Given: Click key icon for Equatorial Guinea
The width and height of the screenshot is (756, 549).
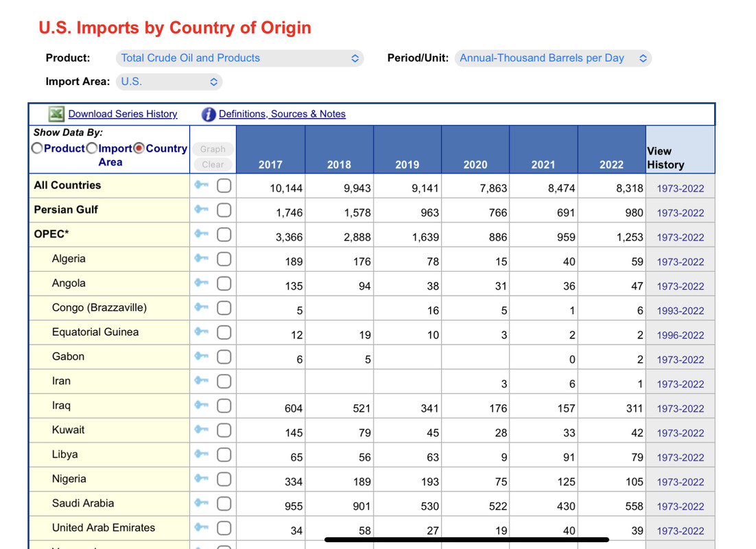Looking at the screenshot, I should coord(202,331).
